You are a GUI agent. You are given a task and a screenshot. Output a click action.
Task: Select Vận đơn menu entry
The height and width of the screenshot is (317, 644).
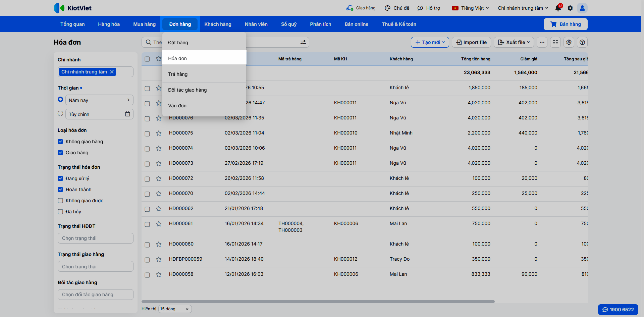(x=177, y=106)
